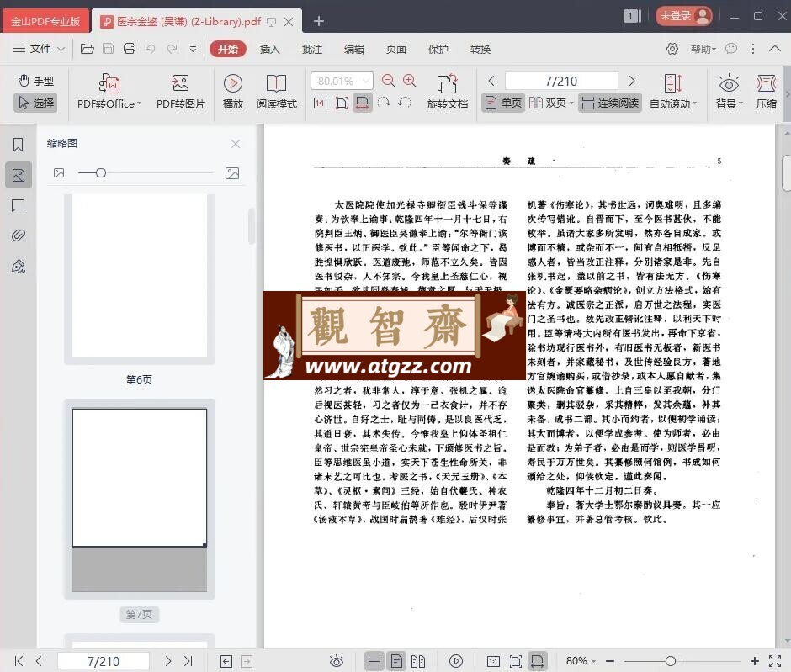The image size is (791, 672).
Task: Open the 页面 tab
Action: [x=396, y=49]
